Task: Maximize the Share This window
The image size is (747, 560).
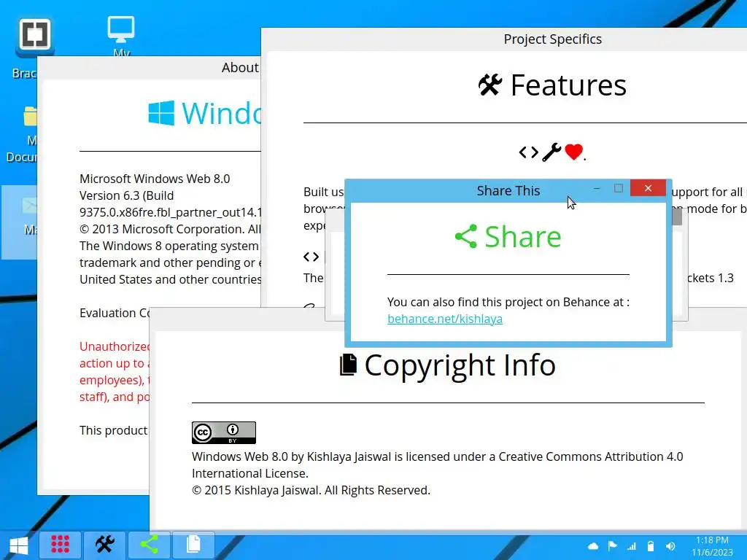Action: coord(619,188)
